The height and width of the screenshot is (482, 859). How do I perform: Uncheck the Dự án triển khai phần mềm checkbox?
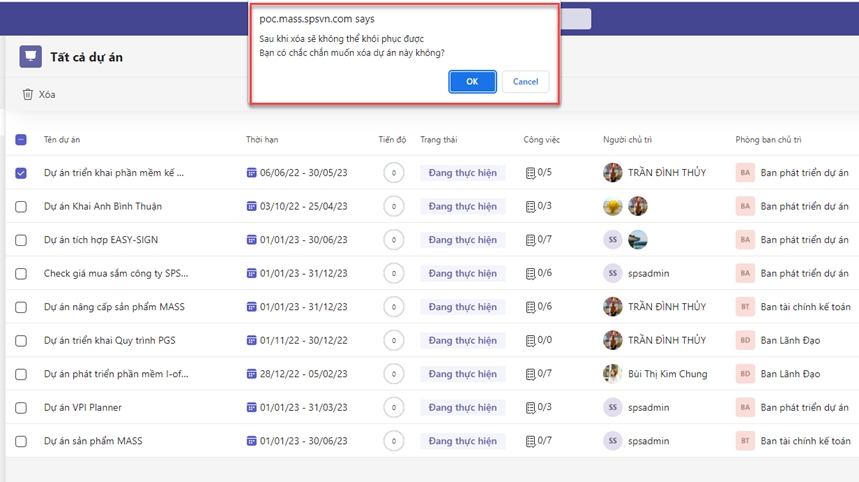click(21, 173)
